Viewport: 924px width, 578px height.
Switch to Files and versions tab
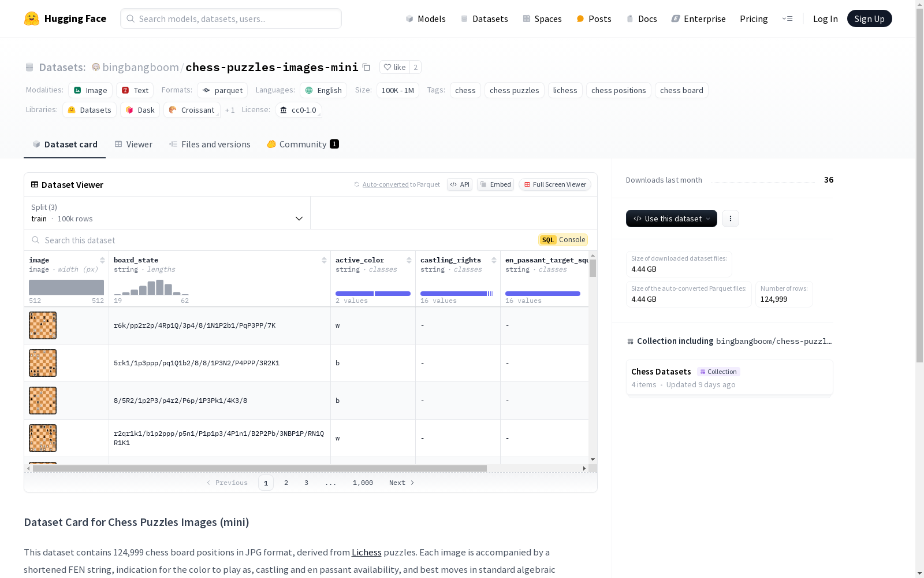click(210, 144)
